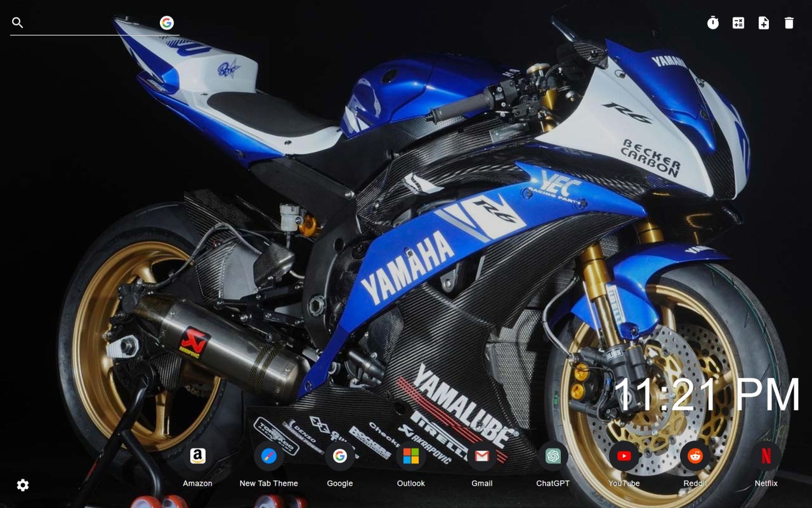Open the Outlook shortcut icon
812x508 pixels.
(411, 456)
